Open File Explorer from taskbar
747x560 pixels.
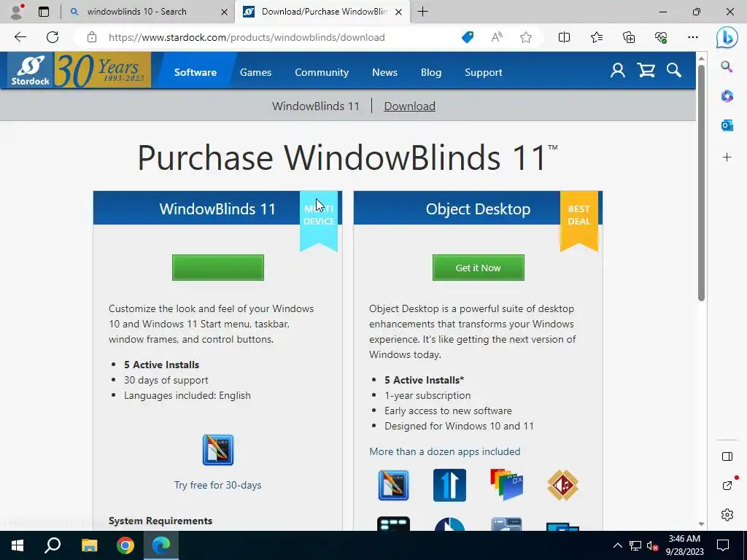[89, 545]
